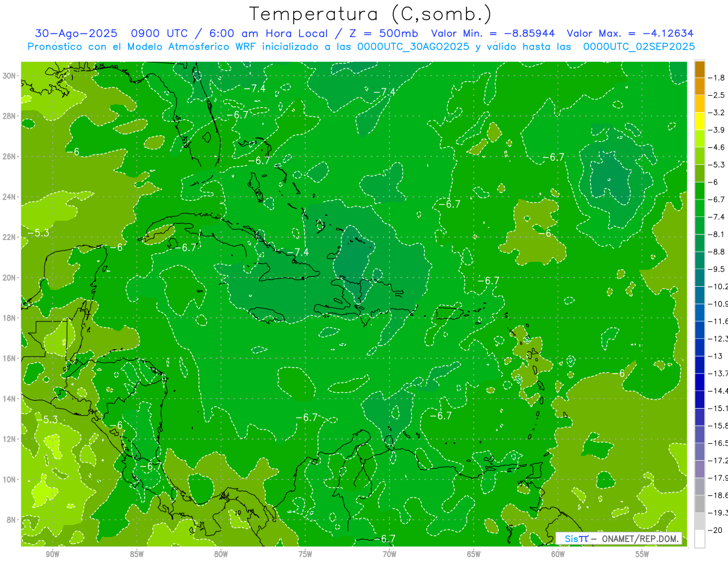
Task: Click the '0900 UTC' time label
Action: [161, 33]
